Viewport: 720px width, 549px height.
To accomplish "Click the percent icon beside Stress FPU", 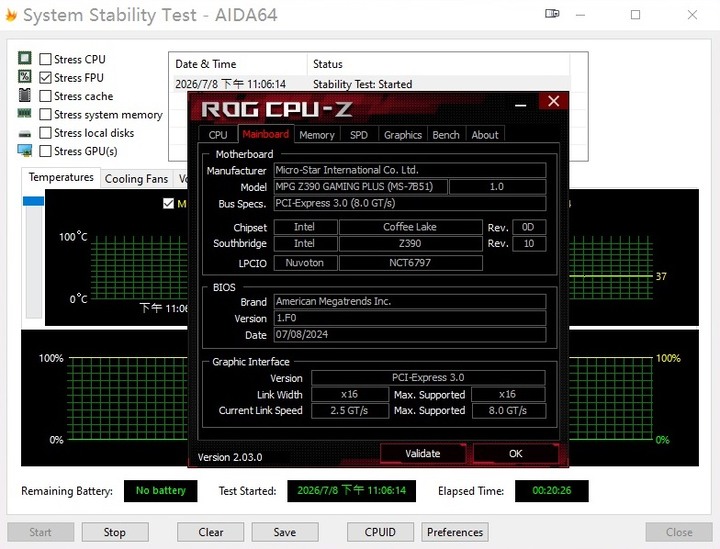I will point(25,76).
